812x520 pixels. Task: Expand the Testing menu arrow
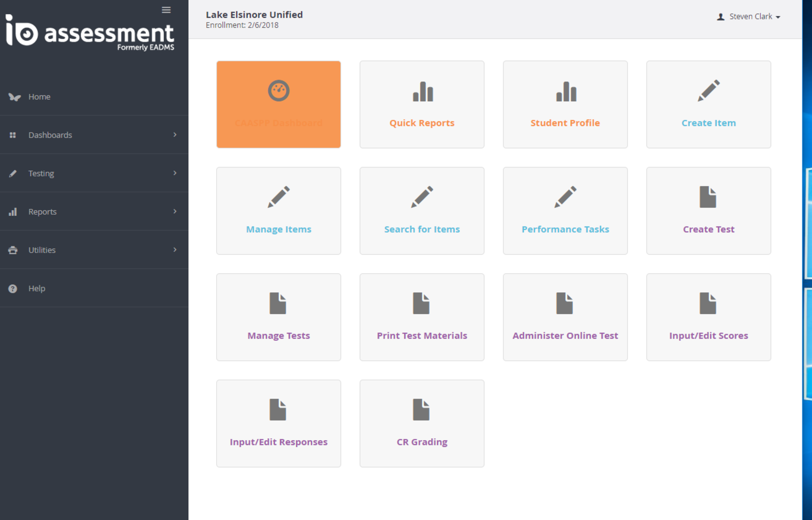tap(175, 173)
